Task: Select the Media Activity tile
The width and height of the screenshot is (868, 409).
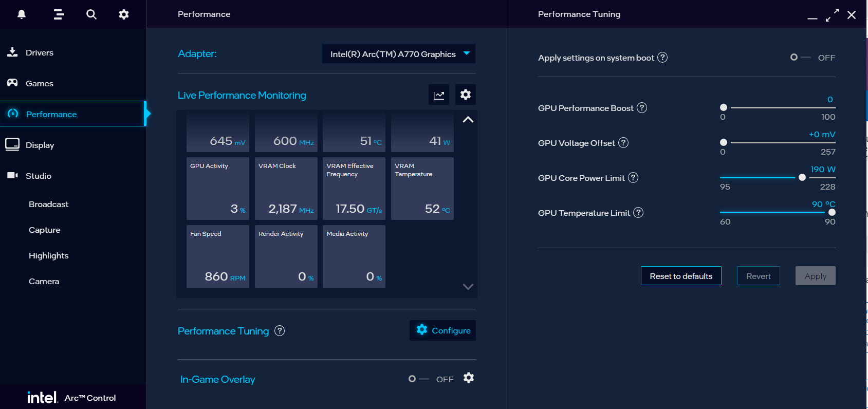Action: click(354, 256)
